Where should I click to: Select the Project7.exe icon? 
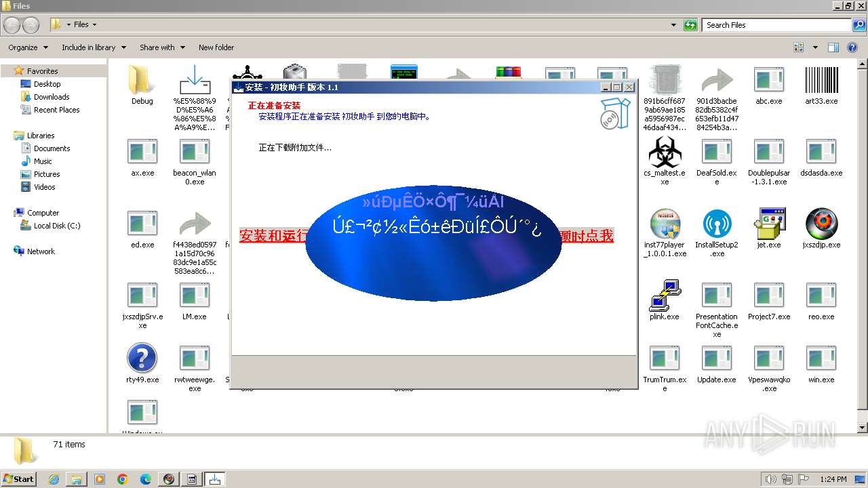(x=769, y=296)
